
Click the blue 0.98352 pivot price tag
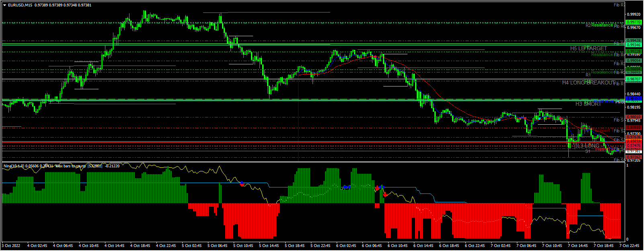pos(634,99)
